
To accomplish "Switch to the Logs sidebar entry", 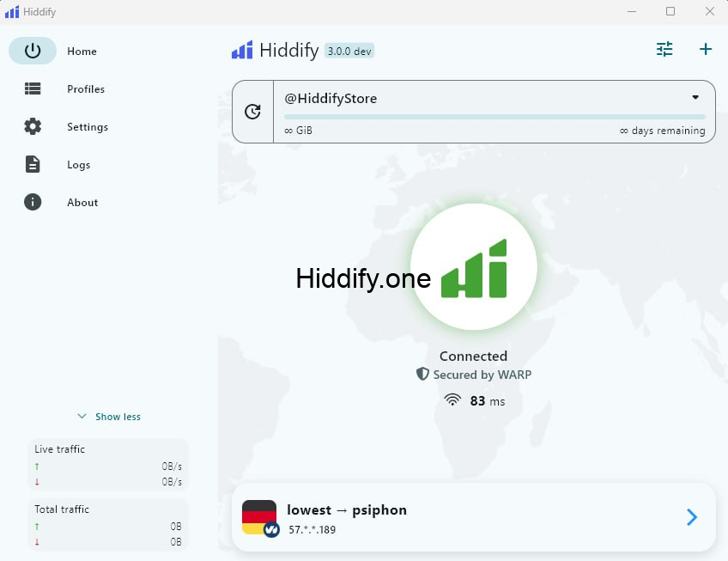I will click(78, 164).
